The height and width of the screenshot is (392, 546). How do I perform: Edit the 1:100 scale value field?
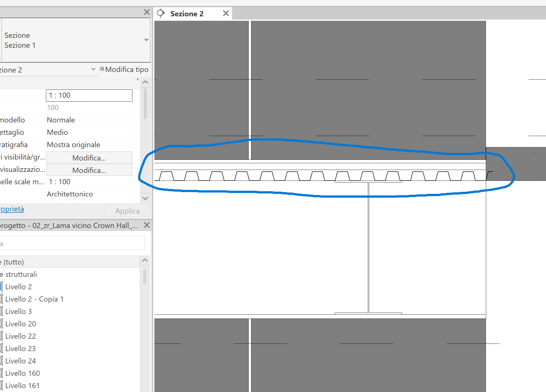click(x=89, y=95)
